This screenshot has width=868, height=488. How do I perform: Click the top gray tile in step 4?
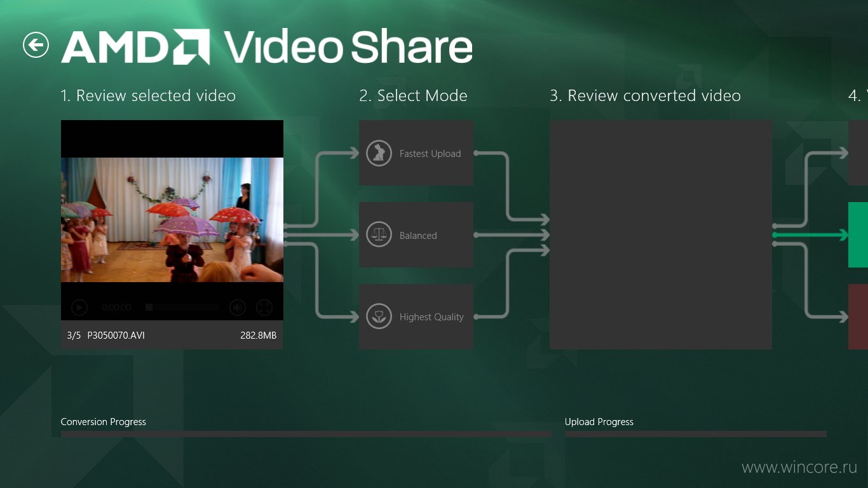[858, 153]
